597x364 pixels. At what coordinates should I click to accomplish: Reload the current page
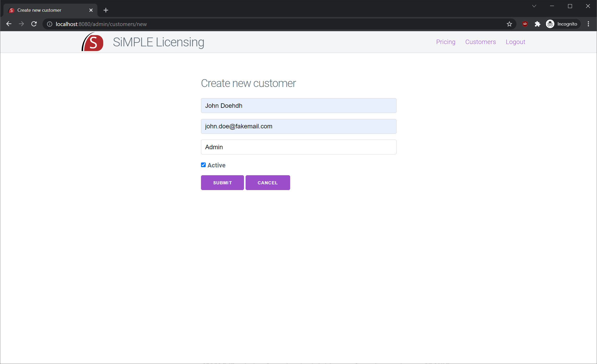pos(34,24)
